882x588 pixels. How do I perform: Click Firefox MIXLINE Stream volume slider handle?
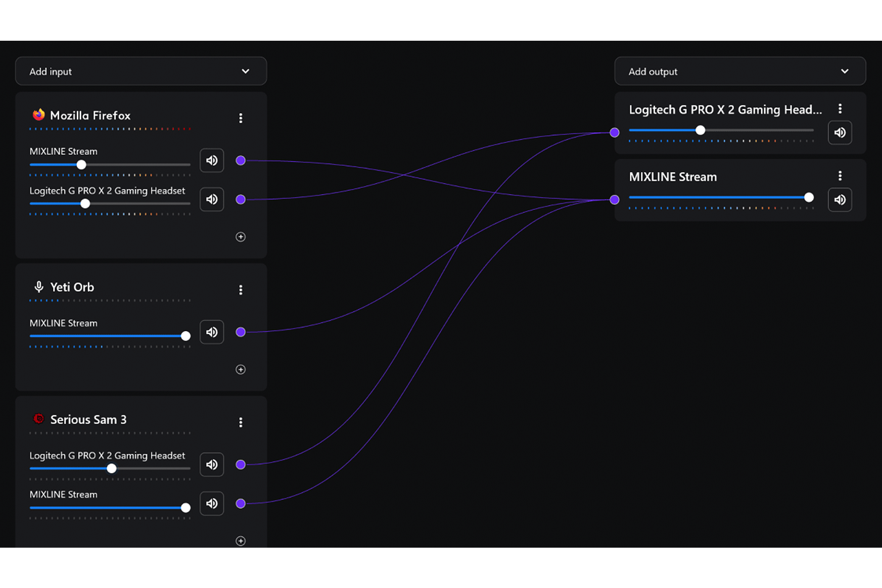coord(81,165)
